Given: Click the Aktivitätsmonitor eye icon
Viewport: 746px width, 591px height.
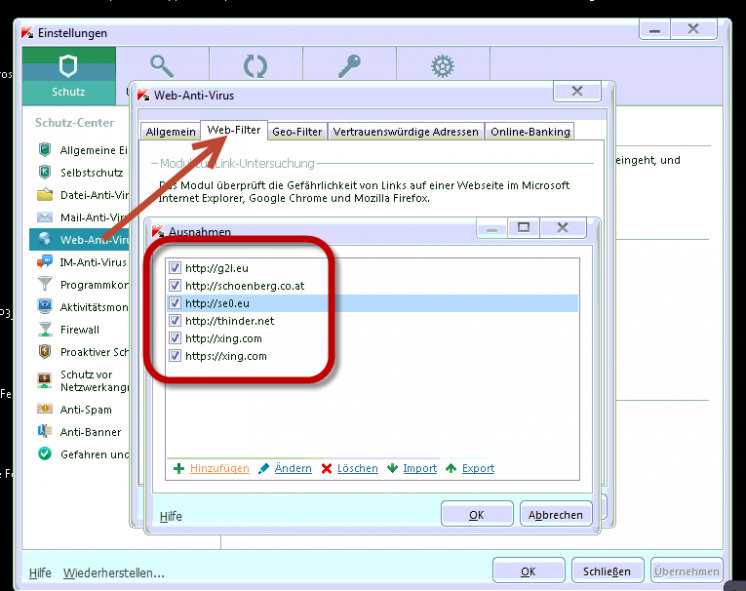Looking at the screenshot, I should (x=45, y=306).
